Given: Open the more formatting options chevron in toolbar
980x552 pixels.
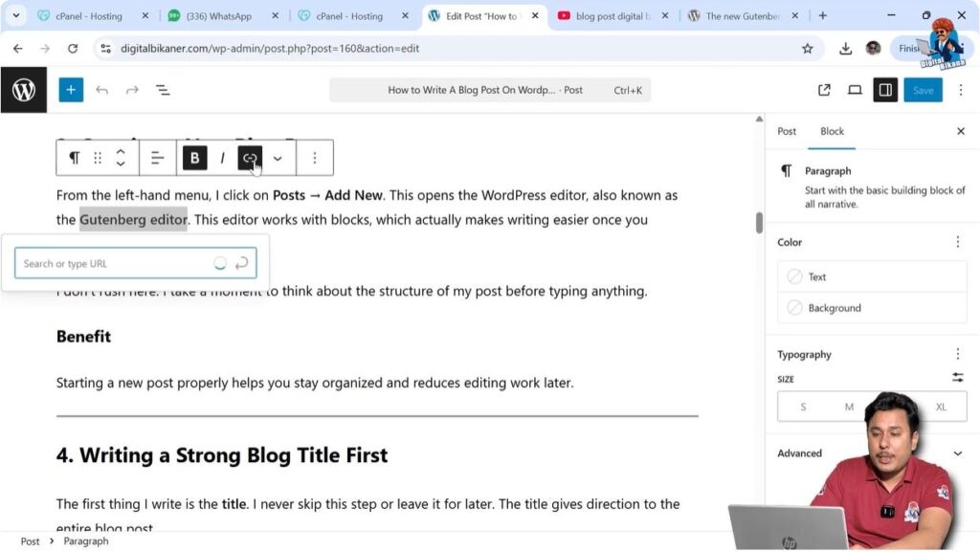Looking at the screenshot, I should click(278, 157).
